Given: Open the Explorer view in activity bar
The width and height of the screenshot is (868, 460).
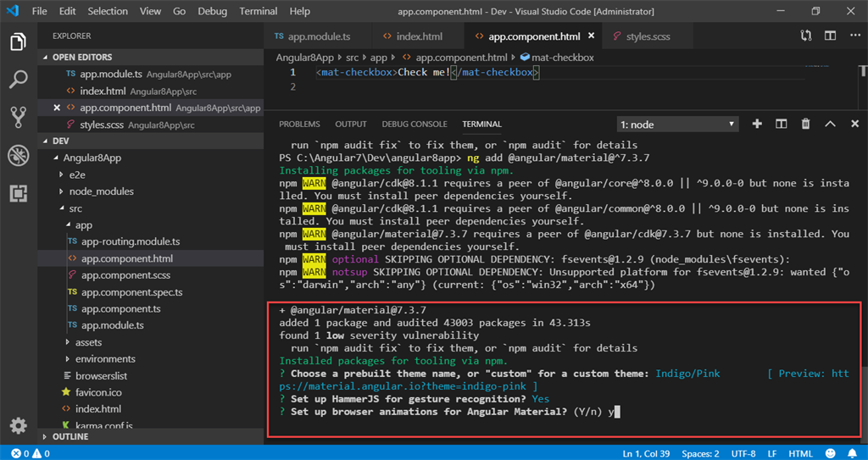Looking at the screenshot, I should (x=18, y=42).
